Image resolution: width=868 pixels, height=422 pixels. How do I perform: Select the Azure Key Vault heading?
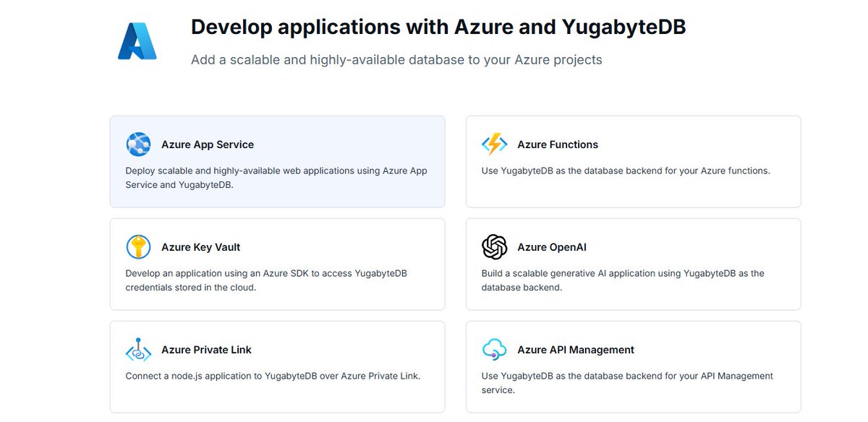200,247
